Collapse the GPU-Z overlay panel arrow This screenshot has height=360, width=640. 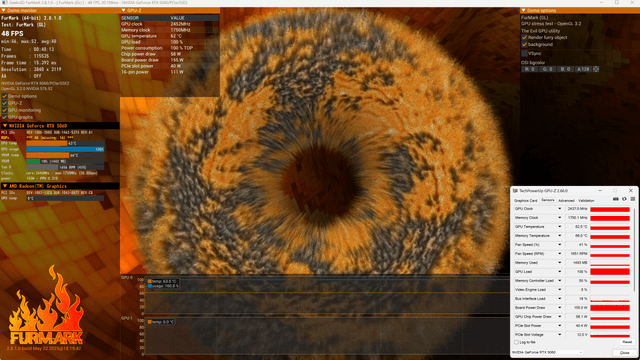123,10
